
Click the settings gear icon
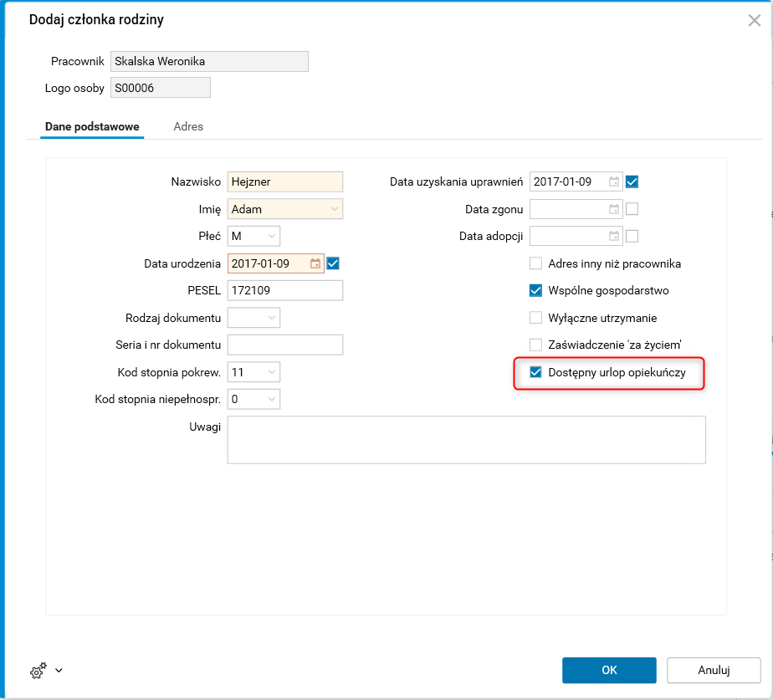(x=38, y=671)
